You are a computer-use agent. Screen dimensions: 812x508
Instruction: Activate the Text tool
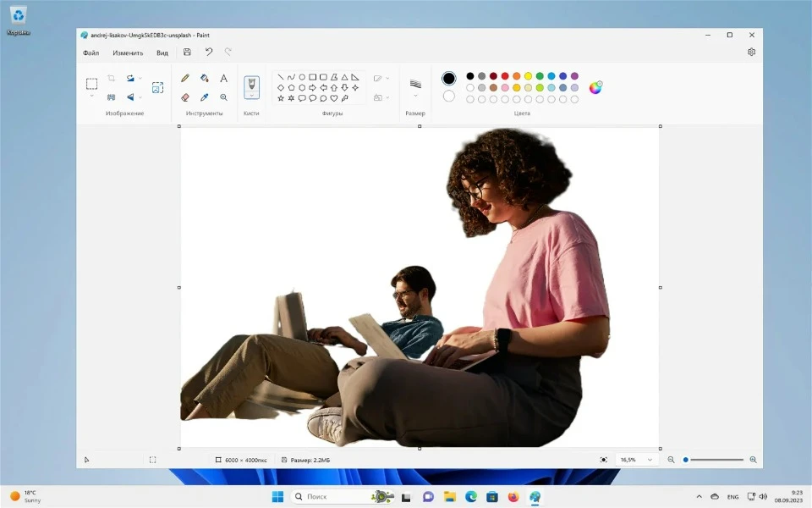[223, 78]
